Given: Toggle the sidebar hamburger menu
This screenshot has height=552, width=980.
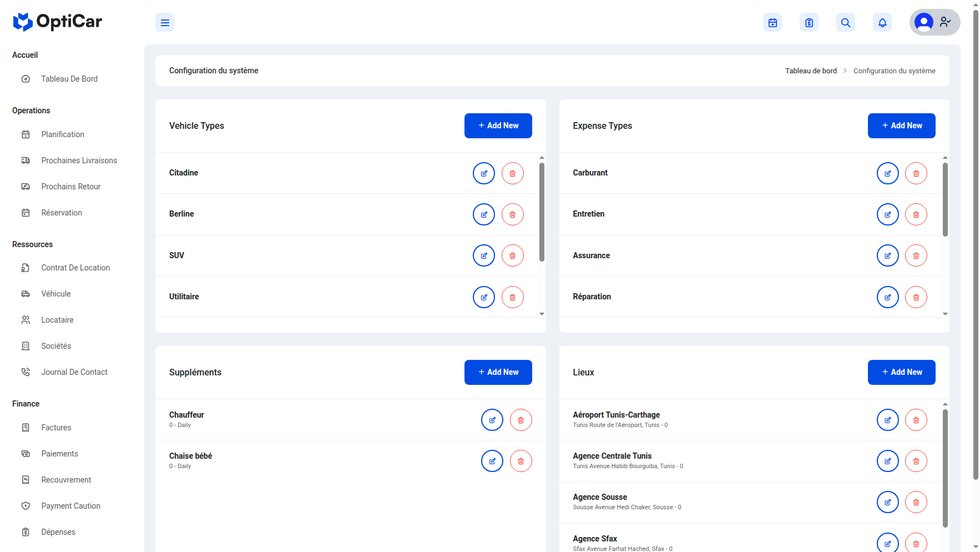Looking at the screenshot, I should pos(165,23).
